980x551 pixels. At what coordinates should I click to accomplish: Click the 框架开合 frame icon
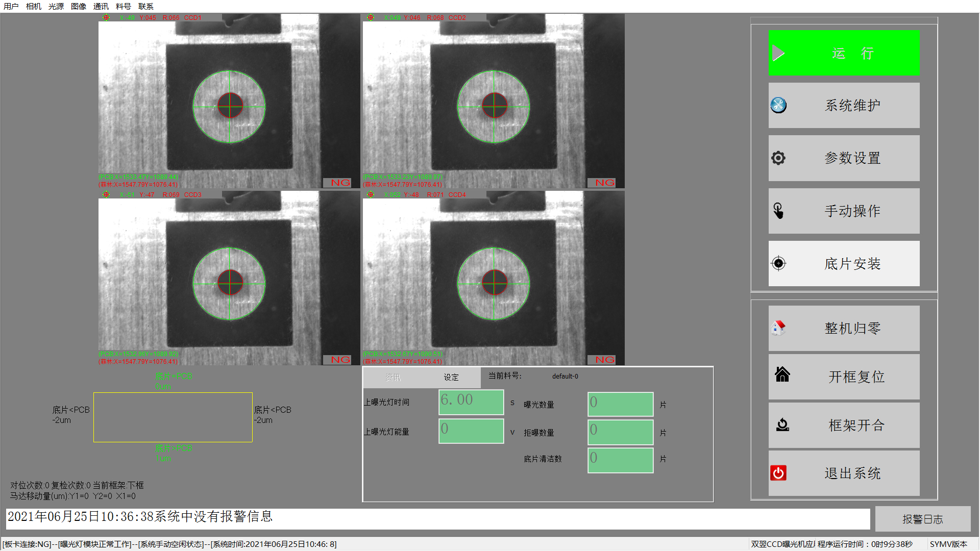[782, 424]
